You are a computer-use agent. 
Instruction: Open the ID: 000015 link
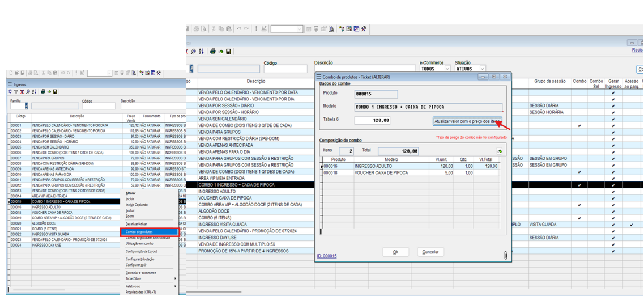tap(327, 256)
